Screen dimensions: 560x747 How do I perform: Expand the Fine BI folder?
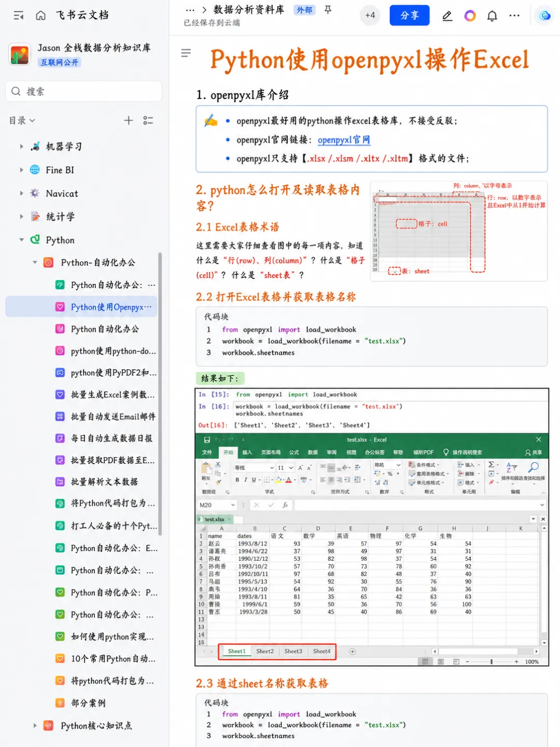pyautogui.click(x=21, y=170)
